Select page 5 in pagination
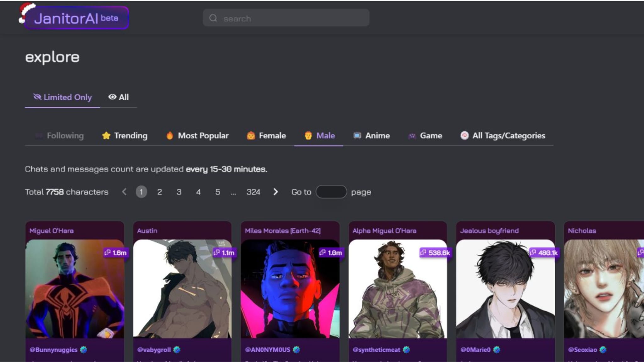The width and height of the screenshot is (644, 362). 218,192
